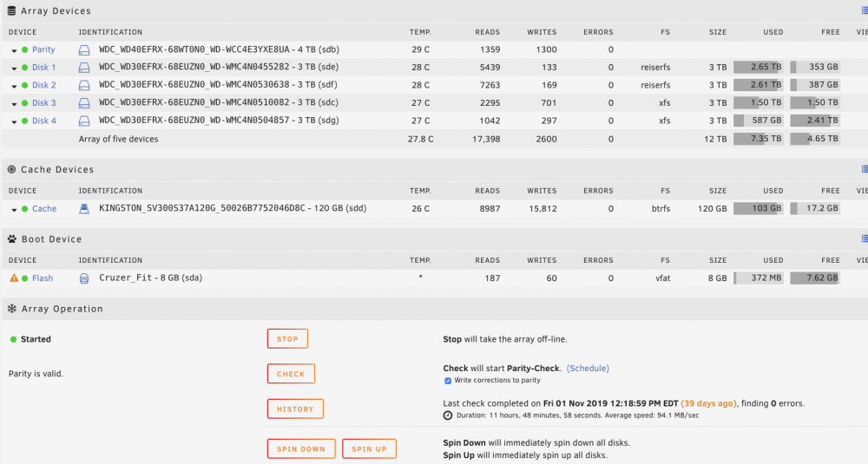Expand the Disk 2 dropdown arrow
Image resolution: width=868 pixels, height=464 pixels.
(14, 86)
